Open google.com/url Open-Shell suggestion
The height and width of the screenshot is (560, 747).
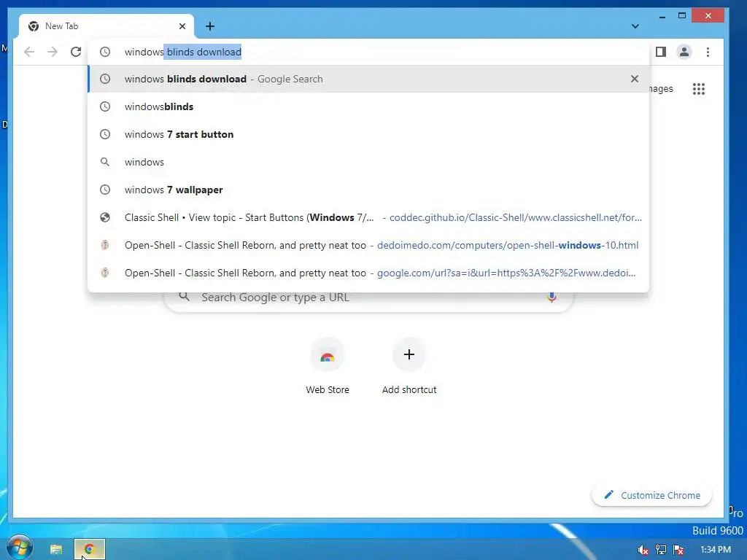click(x=368, y=273)
